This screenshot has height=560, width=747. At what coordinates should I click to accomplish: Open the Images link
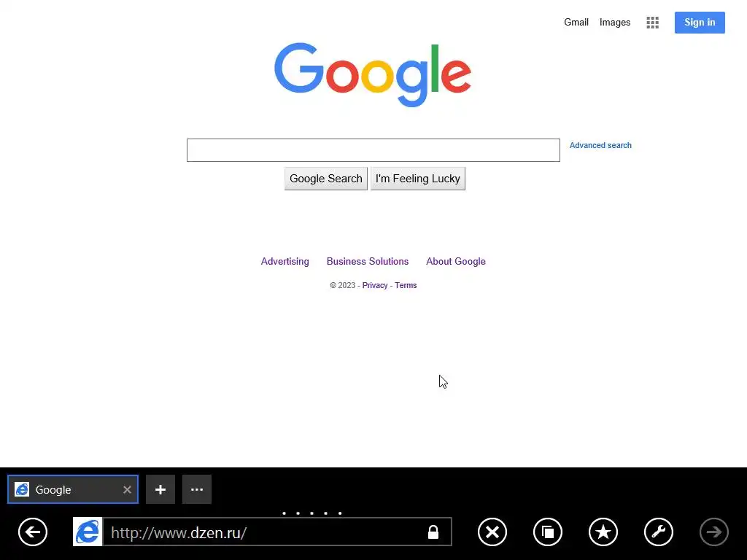pyautogui.click(x=615, y=23)
